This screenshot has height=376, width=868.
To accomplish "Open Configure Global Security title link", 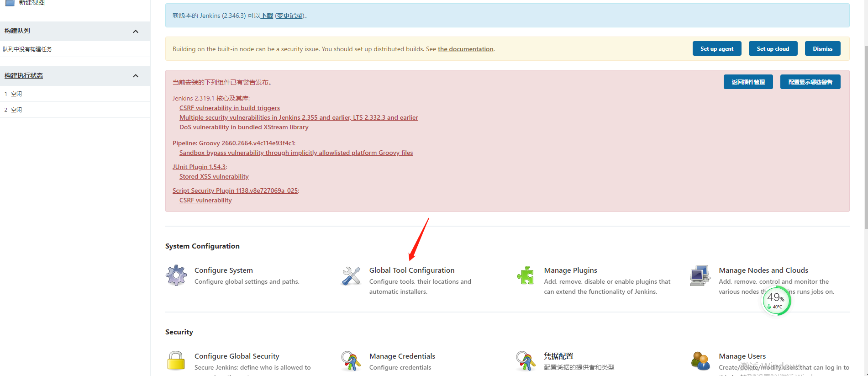I will (237, 356).
